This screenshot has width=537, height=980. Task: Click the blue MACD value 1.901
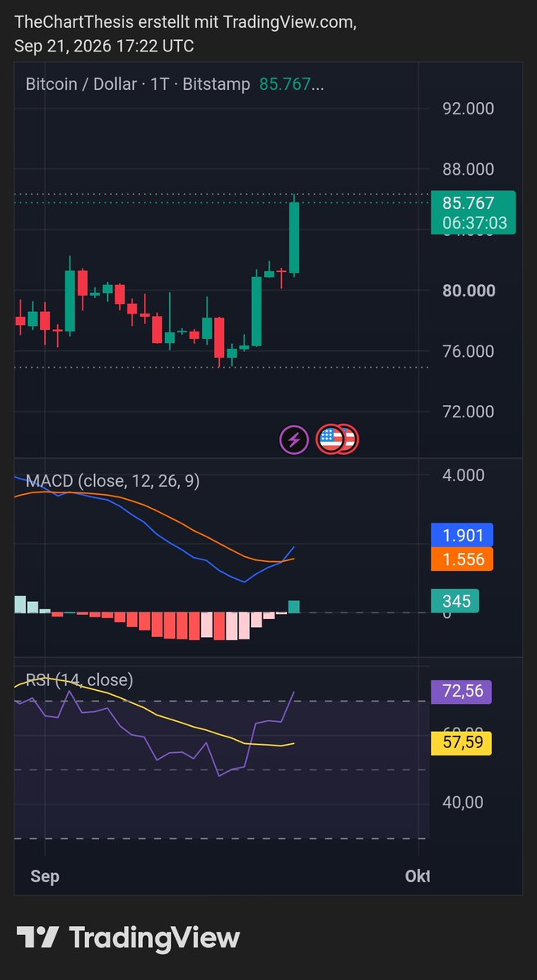463,536
